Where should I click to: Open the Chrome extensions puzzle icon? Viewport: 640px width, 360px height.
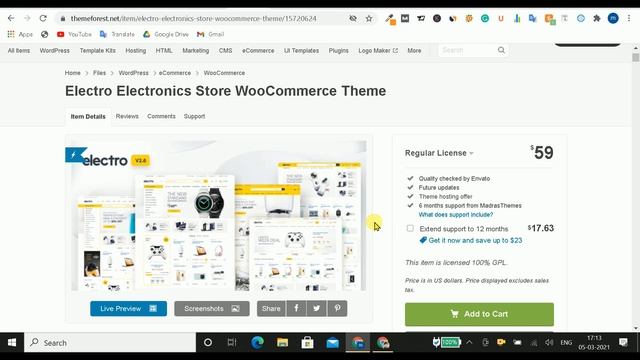click(597, 18)
